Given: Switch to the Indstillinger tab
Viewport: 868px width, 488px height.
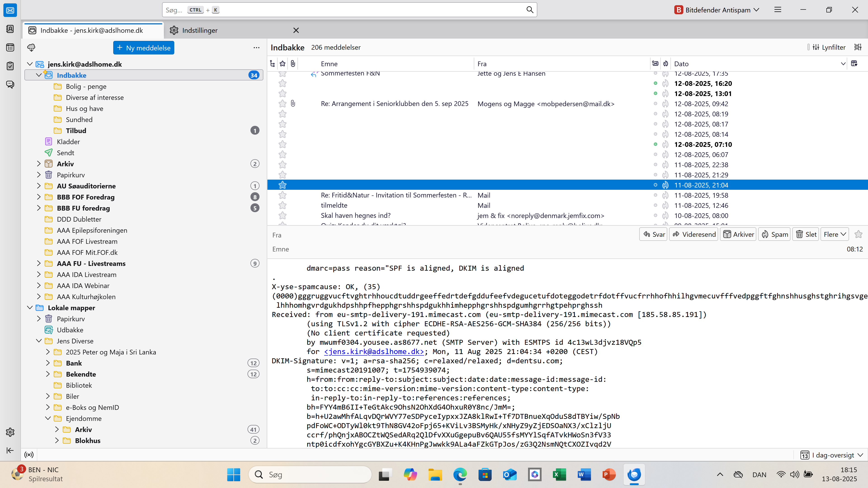Looking at the screenshot, I should point(199,30).
